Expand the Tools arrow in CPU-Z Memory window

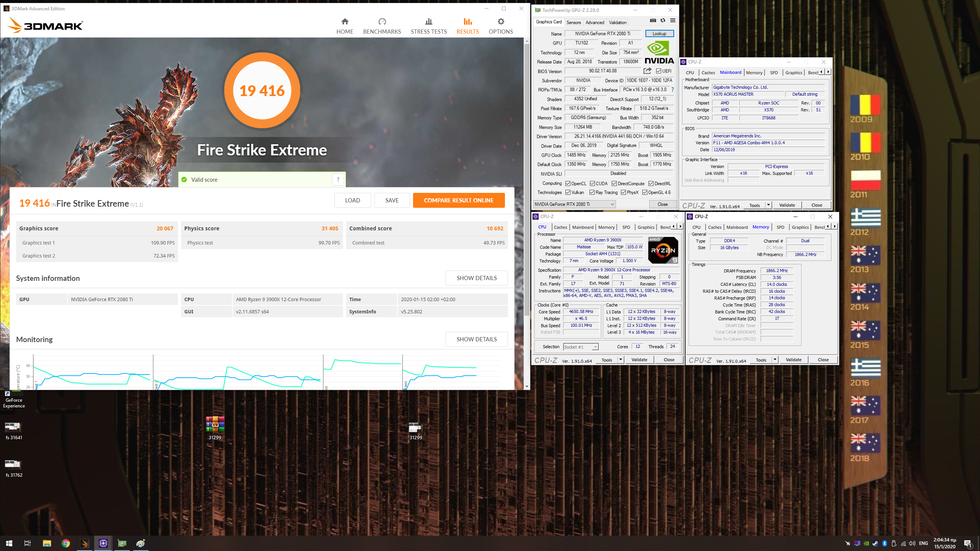point(775,360)
